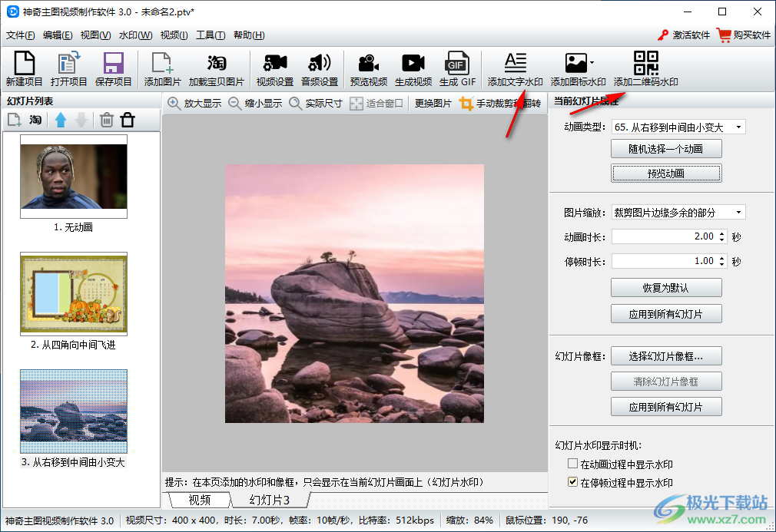Viewport: 776px width, 532px height.
Task: Open the 文件(F) menu
Action: [20, 35]
